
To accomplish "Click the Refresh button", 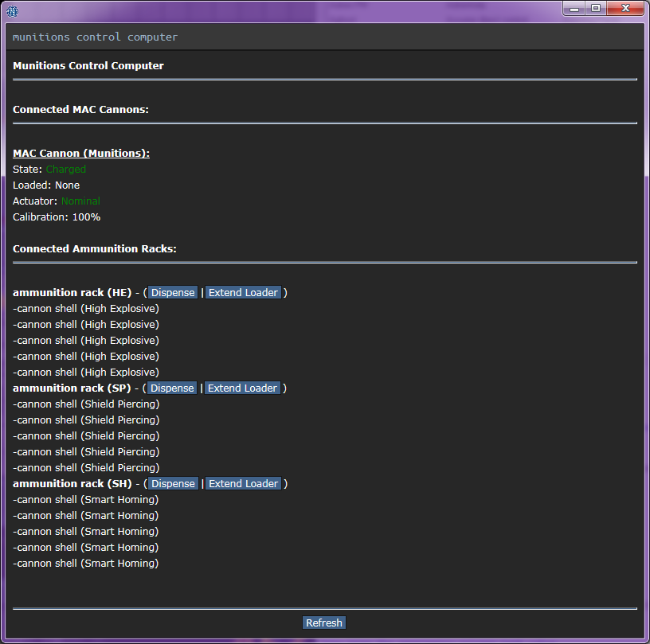I will pyautogui.click(x=324, y=623).
